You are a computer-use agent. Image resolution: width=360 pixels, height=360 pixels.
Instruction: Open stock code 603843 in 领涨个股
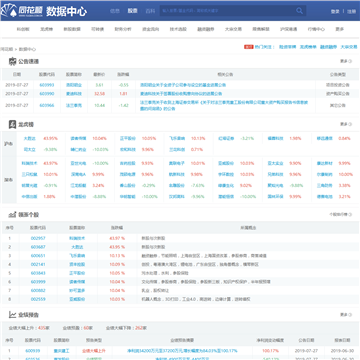click(38, 273)
